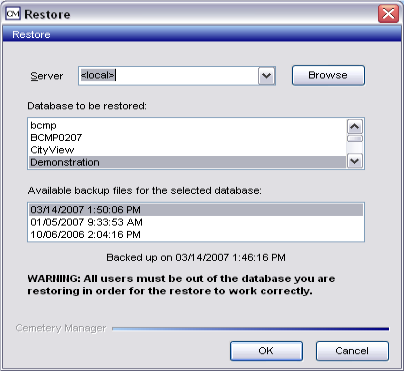Select the bcmp database
The height and width of the screenshot is (371, 404).
tap(187, 125)
